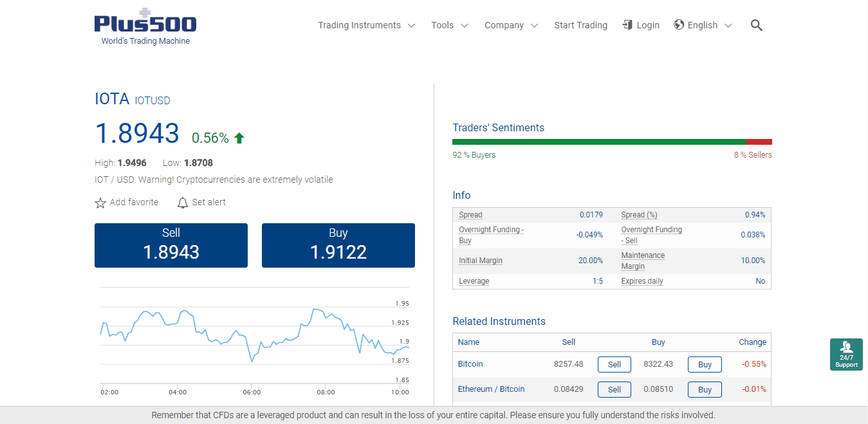Click the Ethereum / Bitcoin -0.01% change
The width and height of the screenshot is (868, 424).
[754, 389]
